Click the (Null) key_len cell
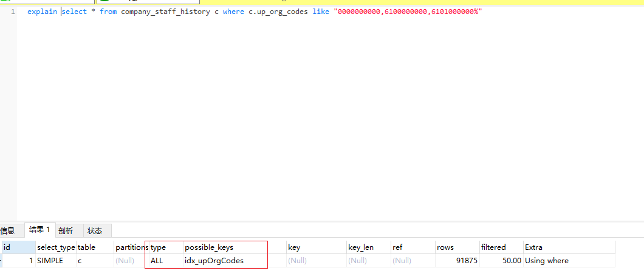 pos(368,261)
